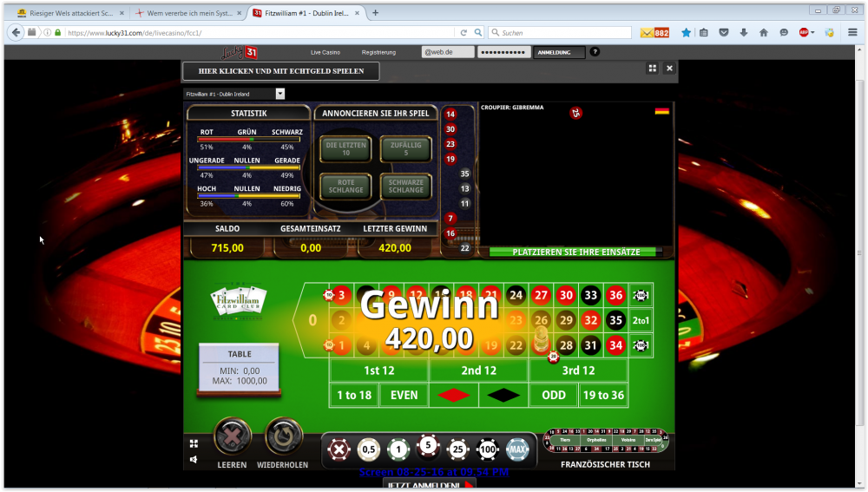Open a new browser tab
This screenshot has width=868, height=492.
[x=375, y=13]
